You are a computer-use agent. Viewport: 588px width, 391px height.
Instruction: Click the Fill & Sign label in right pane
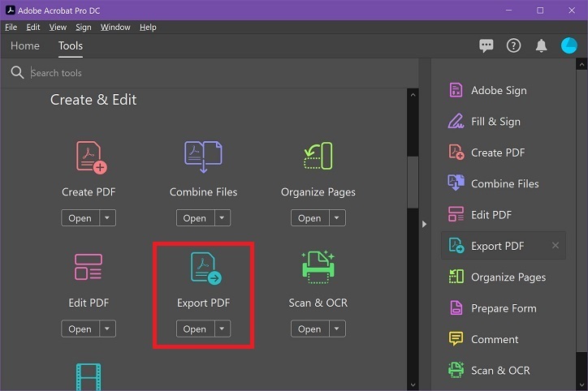click(x=495, y=122)
